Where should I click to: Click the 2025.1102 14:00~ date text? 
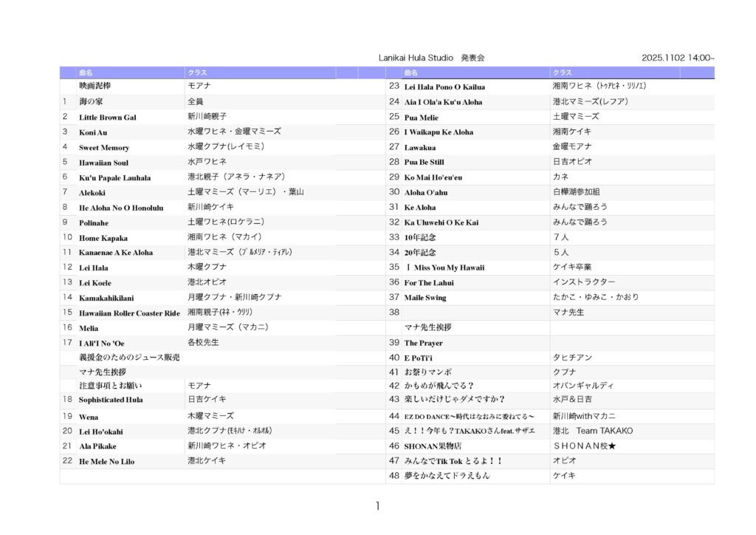click(677, 58)
